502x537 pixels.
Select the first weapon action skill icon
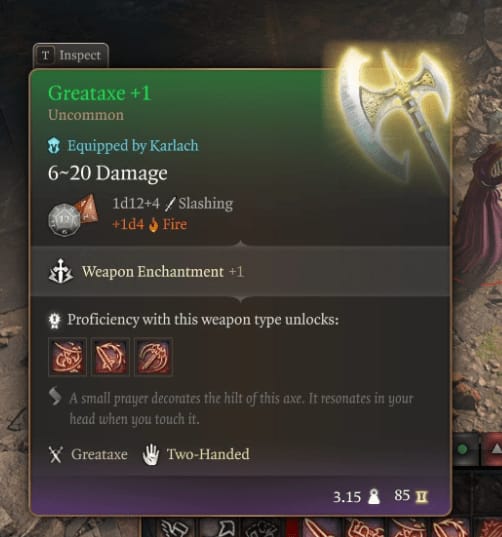click(x=67, y=357)
